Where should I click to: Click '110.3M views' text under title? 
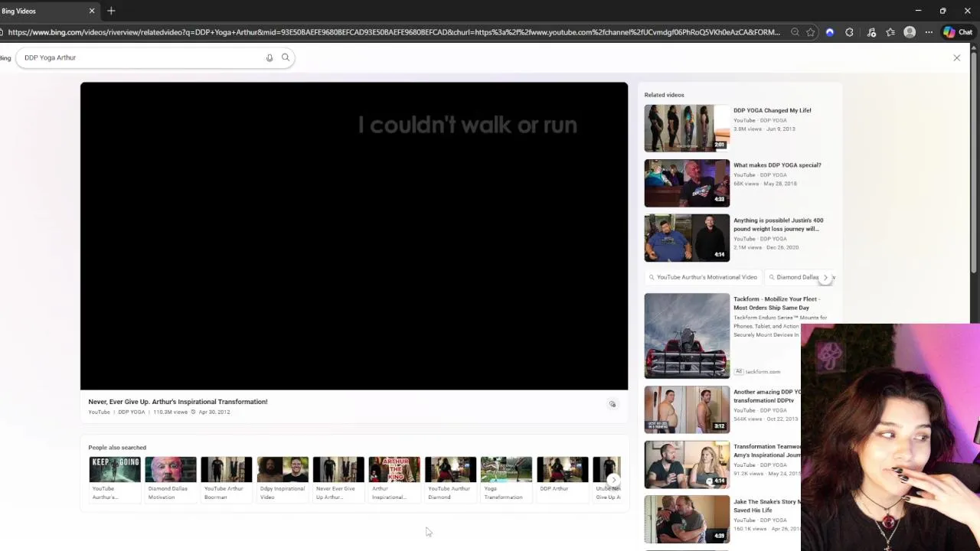point(170,412)
